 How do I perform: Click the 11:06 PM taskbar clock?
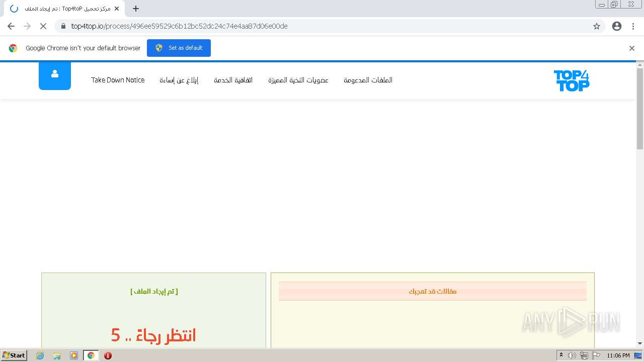[618, 355]
